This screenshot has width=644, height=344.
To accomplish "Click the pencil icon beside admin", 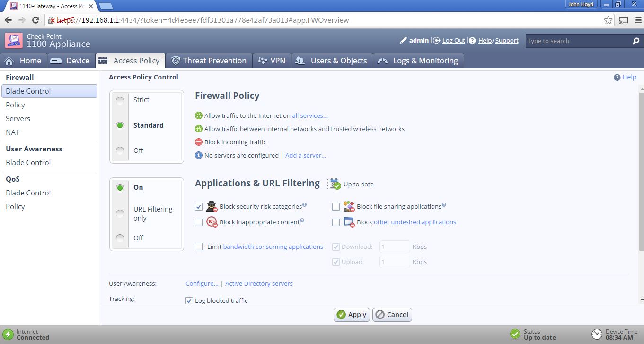I will (404, 41).
